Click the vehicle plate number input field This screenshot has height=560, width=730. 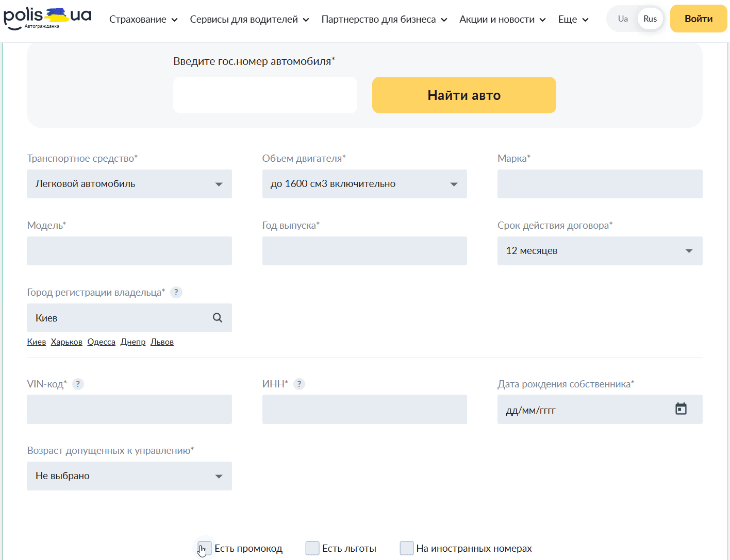[265, 95]
